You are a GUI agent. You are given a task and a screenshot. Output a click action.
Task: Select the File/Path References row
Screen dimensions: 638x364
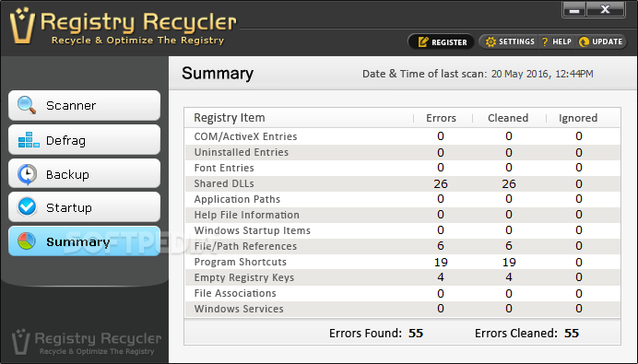tap(402, 246)
